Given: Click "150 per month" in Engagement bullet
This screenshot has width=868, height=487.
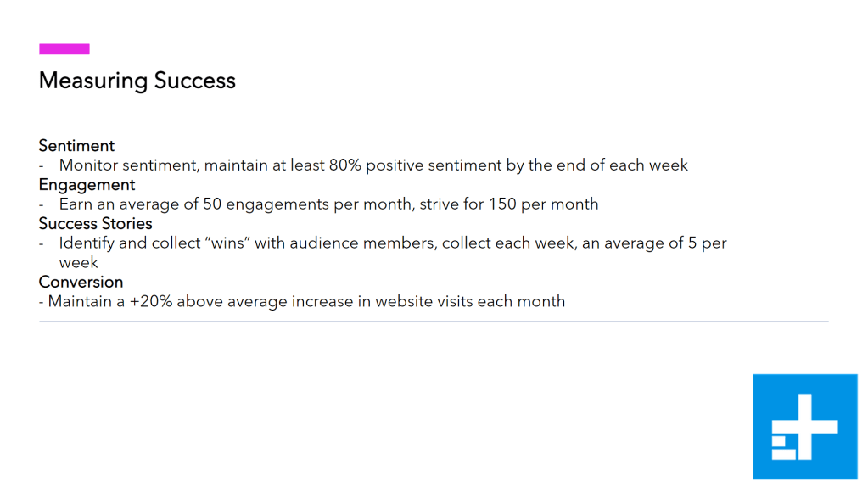Looking at the screenshot, I should click(544, 204).
